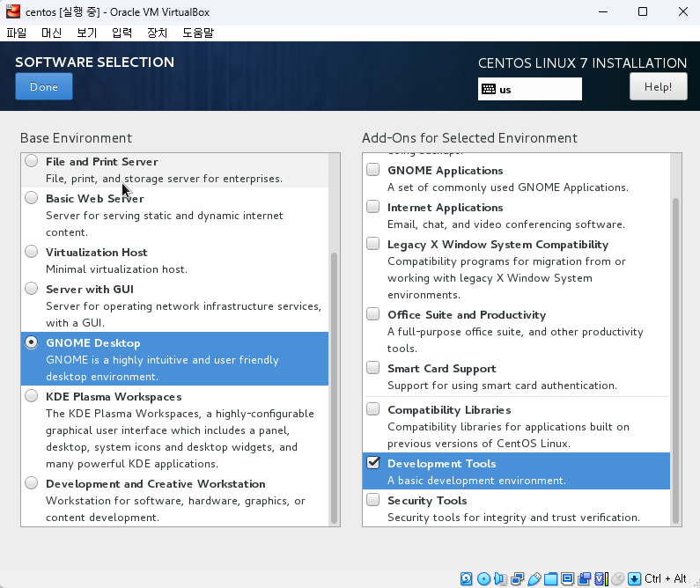Check the Internet Applications add-on
This screenshot has height=588, width=700.
coord(372,207)
